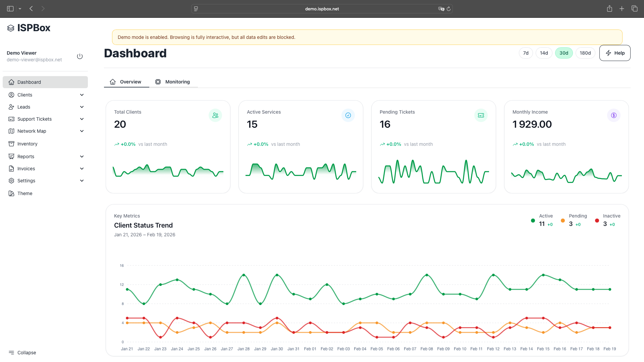644x362 pixels.
Task: Select the Clients people icon in sidebar
Action: [11, 95]
